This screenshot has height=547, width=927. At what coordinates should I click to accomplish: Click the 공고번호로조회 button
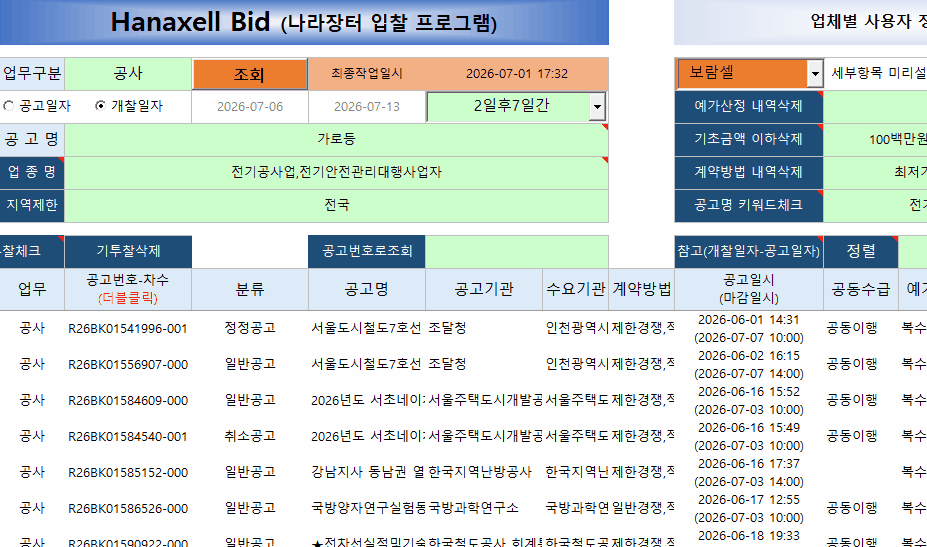[367, 251]
